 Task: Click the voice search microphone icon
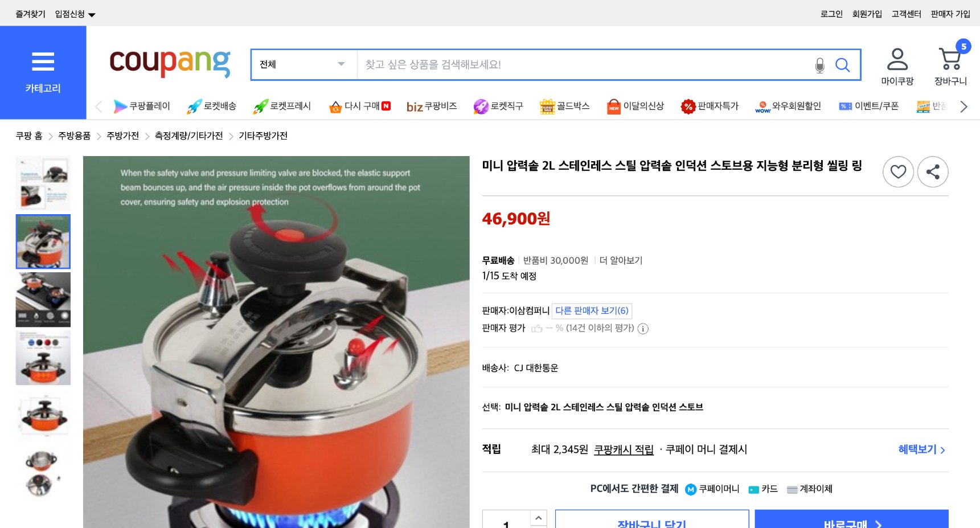click(820, 64)
